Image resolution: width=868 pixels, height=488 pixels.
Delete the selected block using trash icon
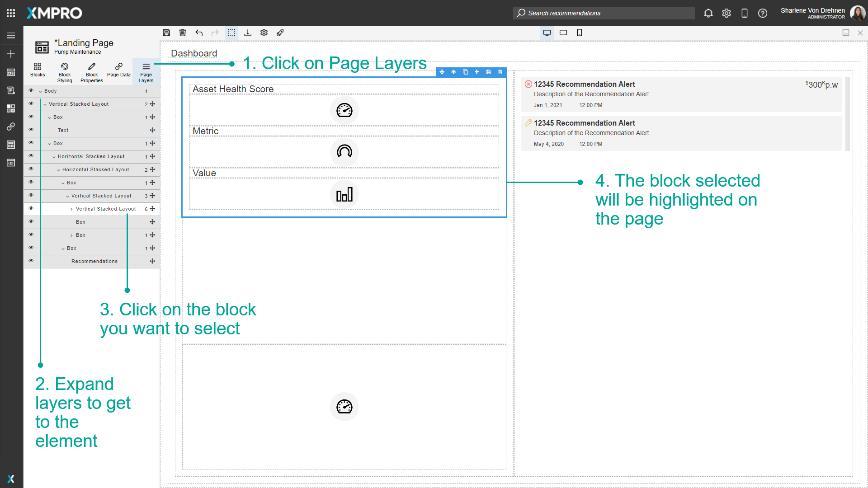click(500, 72)
